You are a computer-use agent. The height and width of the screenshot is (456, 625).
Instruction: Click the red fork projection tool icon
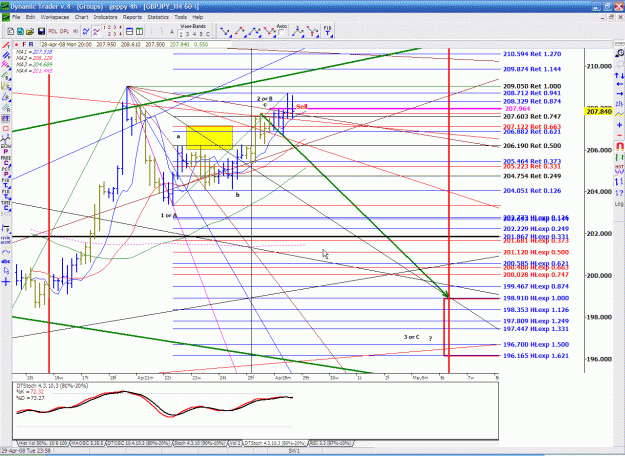312,31
